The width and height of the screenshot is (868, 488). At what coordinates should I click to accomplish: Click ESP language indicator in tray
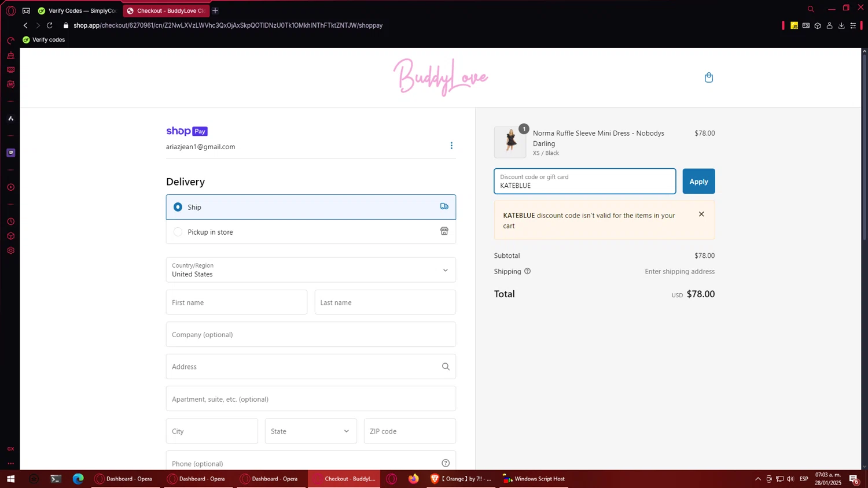pyautogui.click(x=804, y=479)
